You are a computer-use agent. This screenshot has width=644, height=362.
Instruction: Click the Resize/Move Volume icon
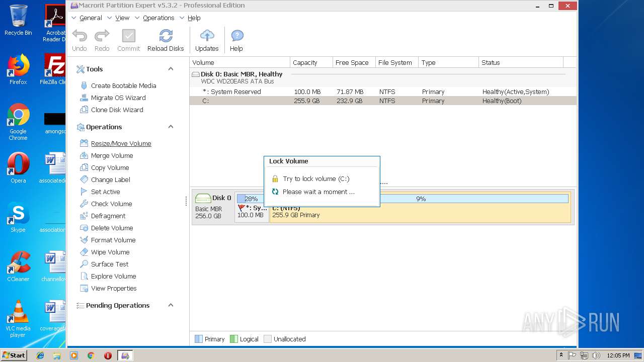click(84, 143)
